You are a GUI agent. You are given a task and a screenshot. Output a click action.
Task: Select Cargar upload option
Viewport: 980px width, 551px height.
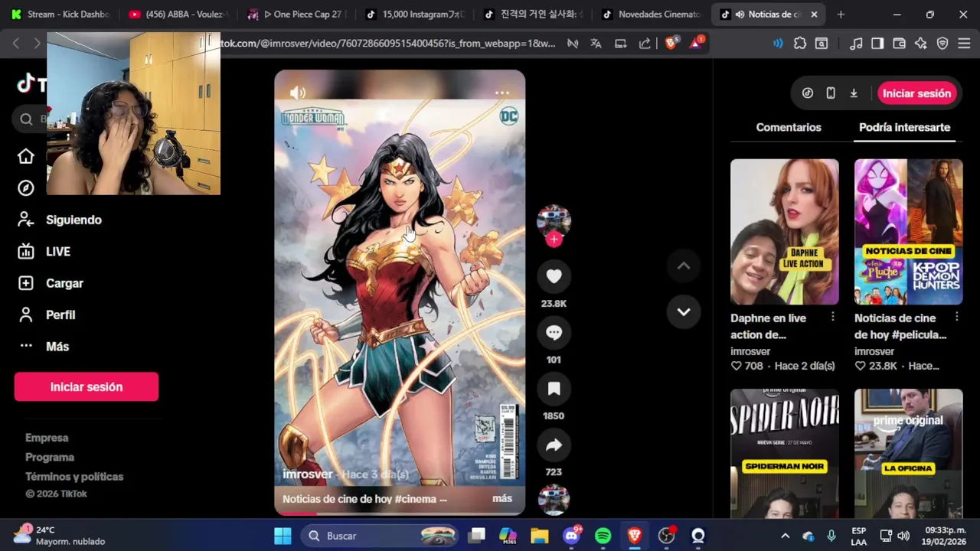[x=64, y=283]
